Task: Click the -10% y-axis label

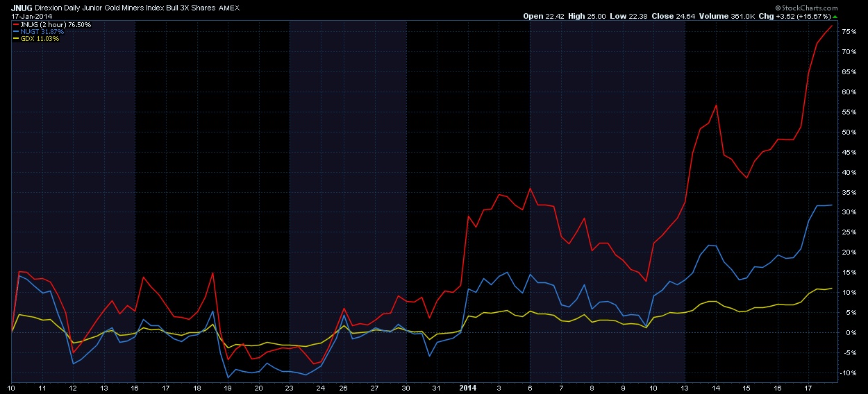Action: pyautogui.click(x=849, y=373)
